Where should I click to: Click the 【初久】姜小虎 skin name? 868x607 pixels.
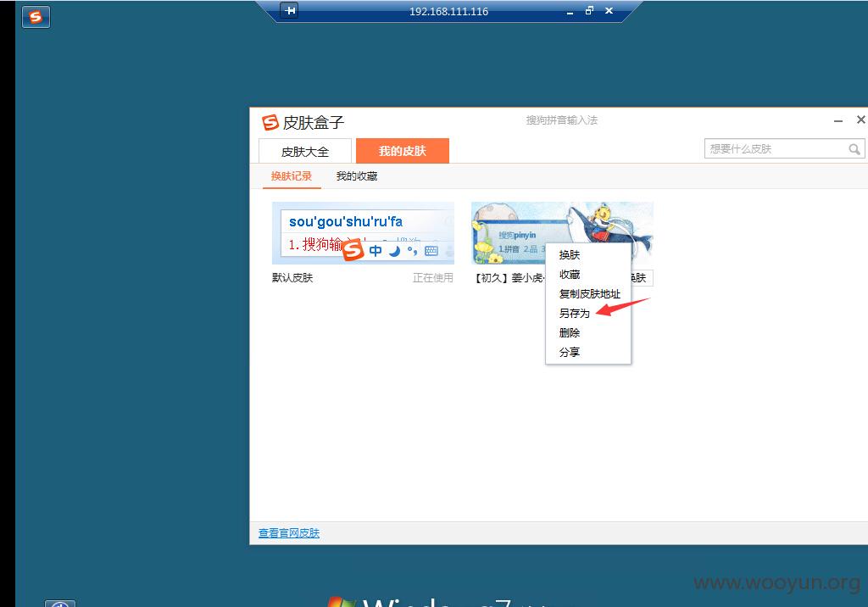pos(509,277)
